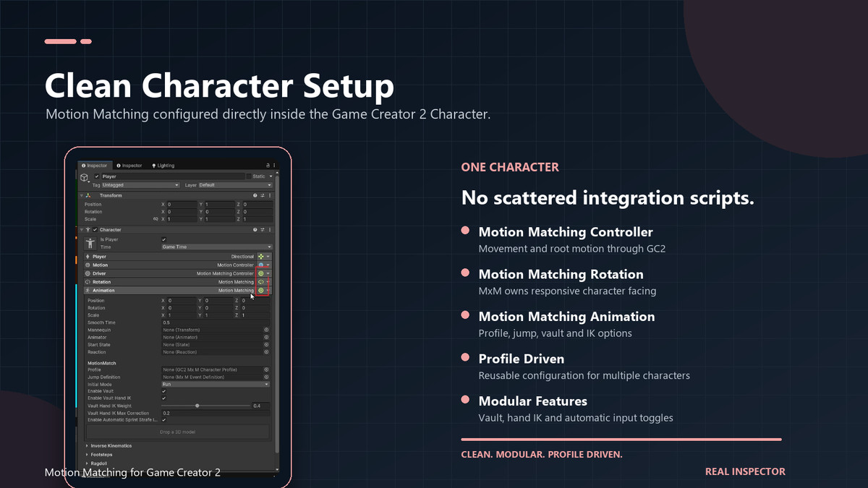The image size is (868, 488).
Task: Open the Inspector tab's kebab options menu
Action: point(274,166)
